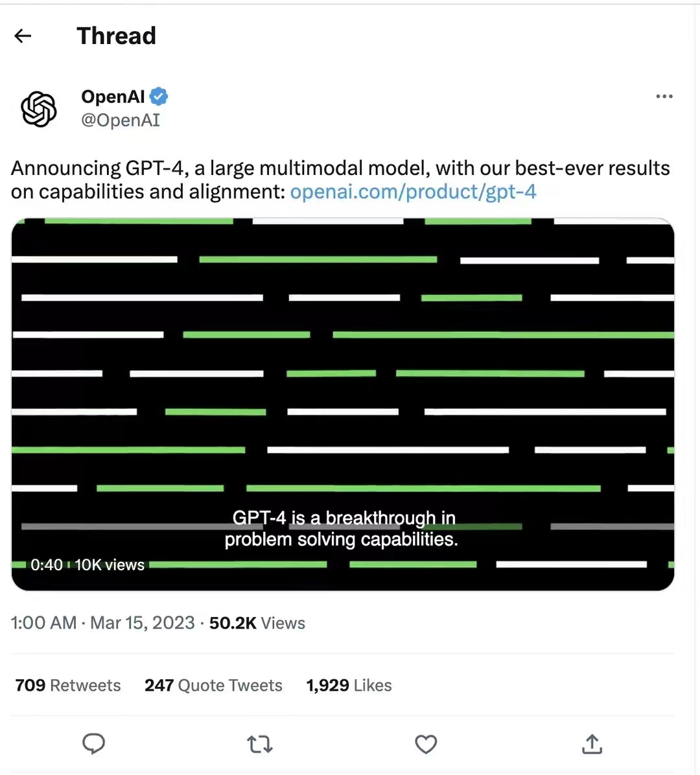Screen dimensions: 700x775
Task: Reply using the speech bubble icon
Action: [x=93, y=743]
